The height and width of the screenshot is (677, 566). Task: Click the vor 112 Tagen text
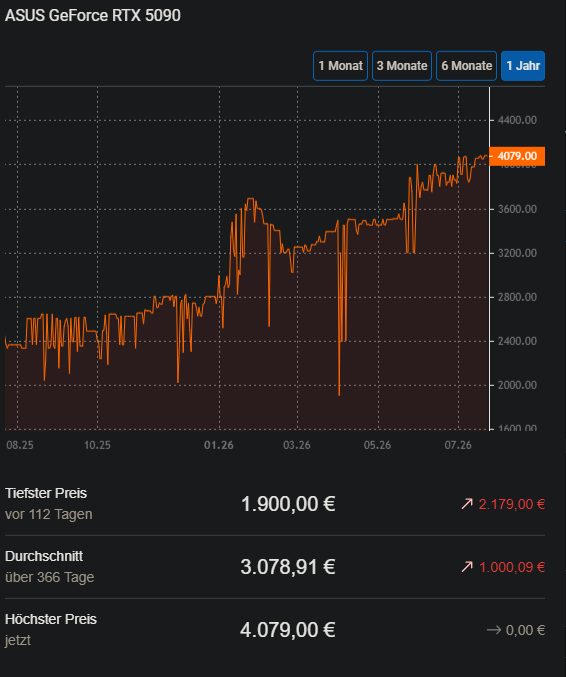click(x=49, y=514)
